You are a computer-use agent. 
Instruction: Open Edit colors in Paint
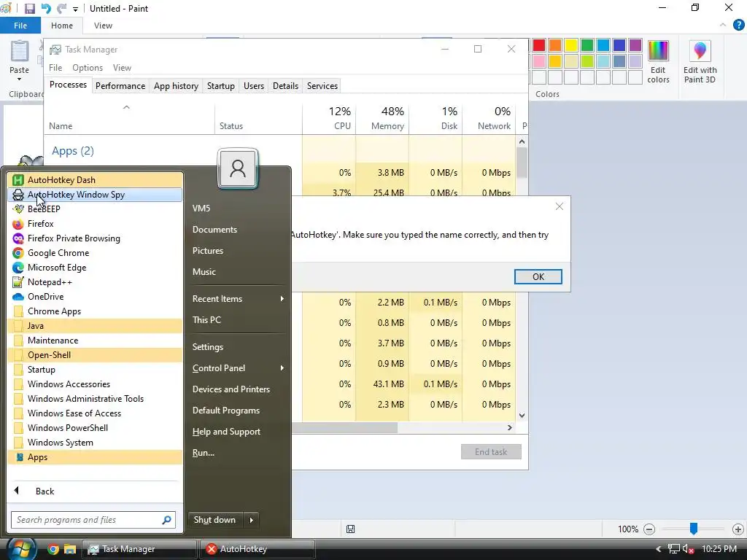point(658,62)
